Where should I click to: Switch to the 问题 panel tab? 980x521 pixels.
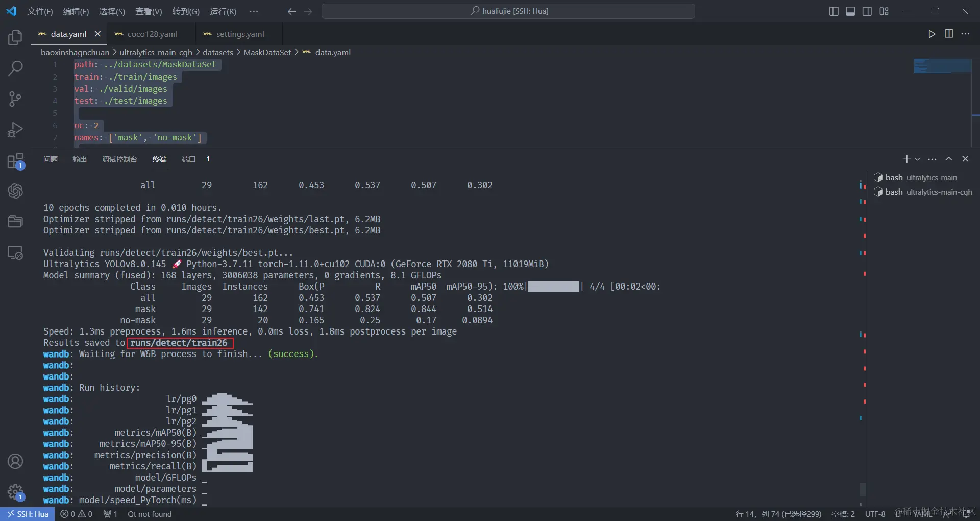point(51,159)
